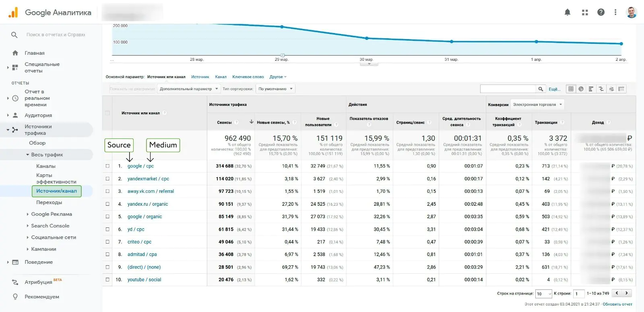Check the google / cpc row checkbox
The width and height of the screenshot is (644, 312).
(107, 166)
